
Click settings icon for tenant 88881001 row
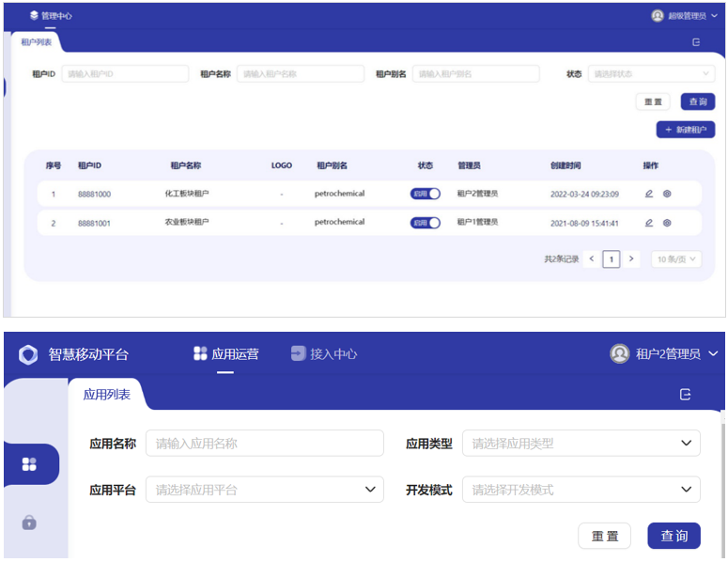(x=667, y=223)
